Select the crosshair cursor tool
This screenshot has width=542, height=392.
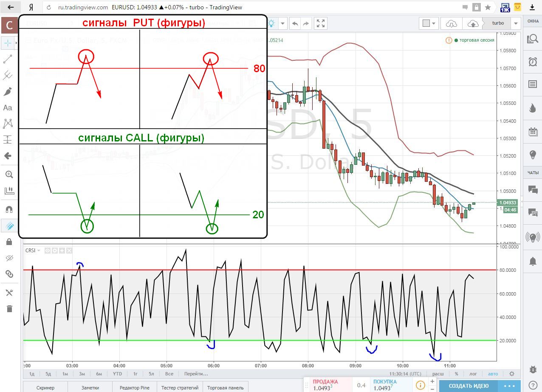pyautogui.click(x=8, y=43)
